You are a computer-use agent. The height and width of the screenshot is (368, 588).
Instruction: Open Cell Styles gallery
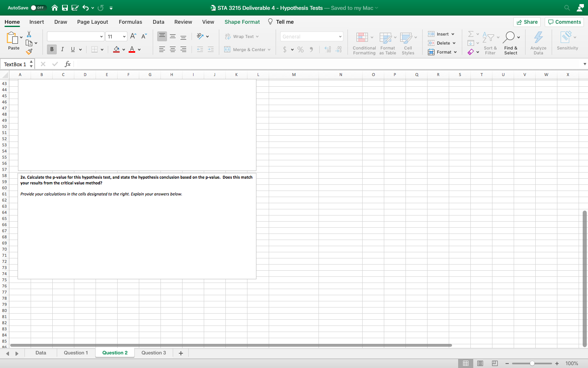pyautogui.click(x=408, y=43)
